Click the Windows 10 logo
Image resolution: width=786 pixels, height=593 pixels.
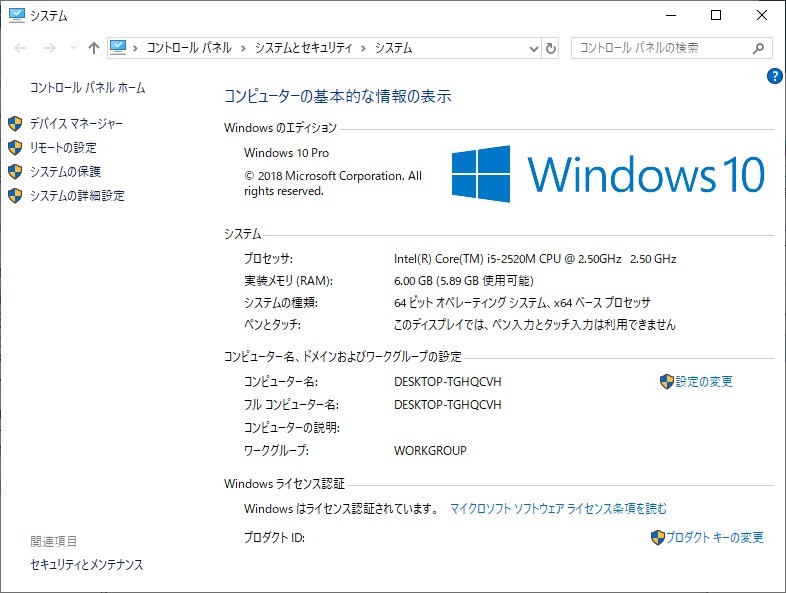pyautogui.click(x=608, y=174)
